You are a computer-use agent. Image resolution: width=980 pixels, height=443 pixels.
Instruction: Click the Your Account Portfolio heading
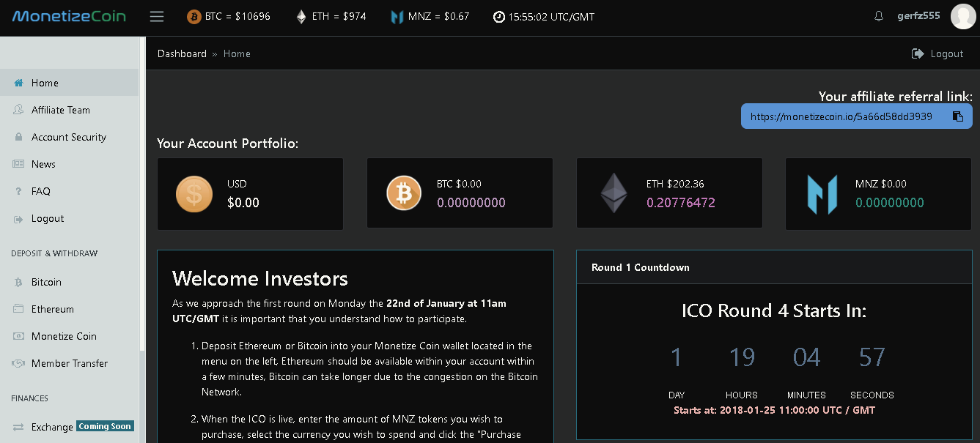pos(228,144)
